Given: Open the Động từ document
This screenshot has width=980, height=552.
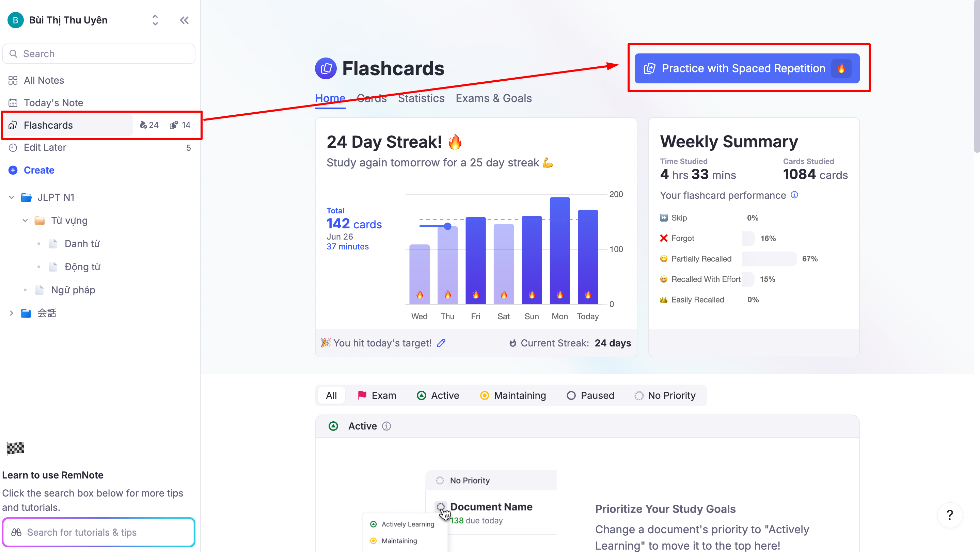Looking at the screenshot, I should pyautogui.click(x=82, y=267).
